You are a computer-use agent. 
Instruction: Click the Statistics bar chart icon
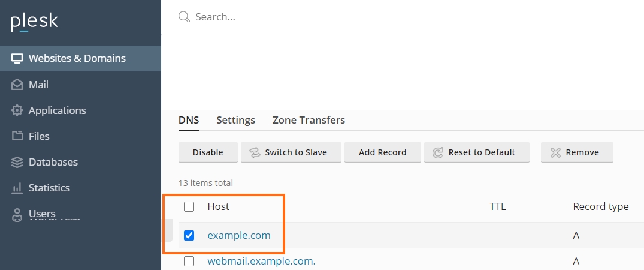[x=17, y=188]
